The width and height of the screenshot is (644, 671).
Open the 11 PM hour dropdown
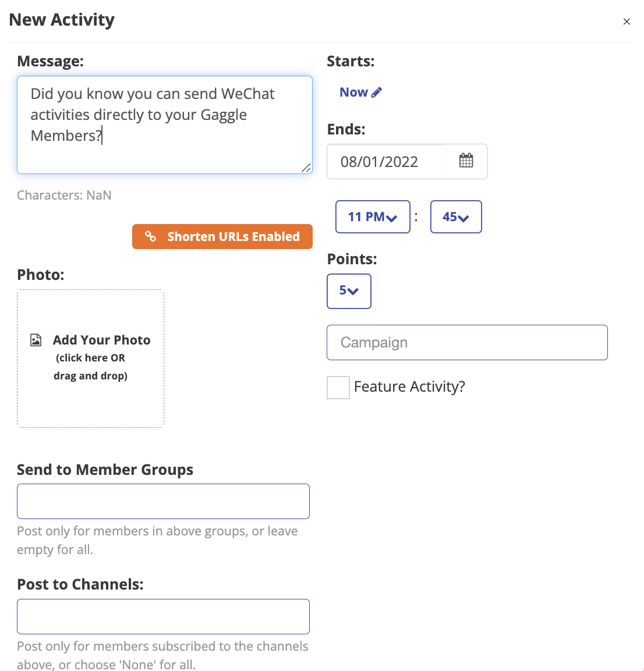[x=373, y=216]
